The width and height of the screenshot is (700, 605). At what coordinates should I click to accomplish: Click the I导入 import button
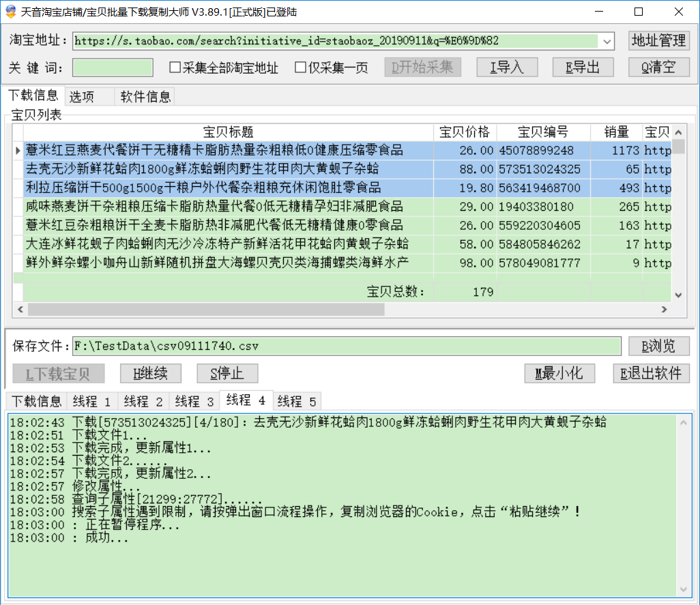click(506, 67)
